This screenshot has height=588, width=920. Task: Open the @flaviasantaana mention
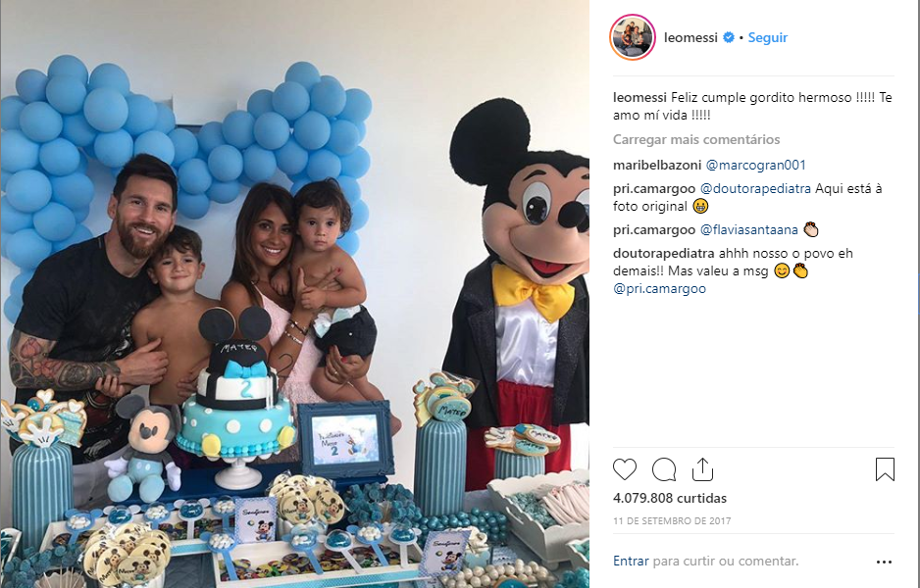point(749,229)
